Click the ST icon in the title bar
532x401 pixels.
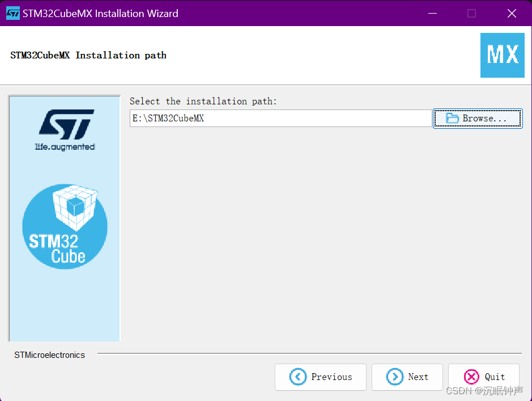point(13,13)
